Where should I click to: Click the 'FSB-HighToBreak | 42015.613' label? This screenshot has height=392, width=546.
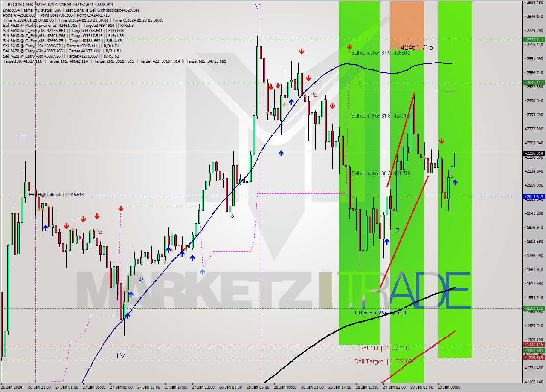click(56, 195)
